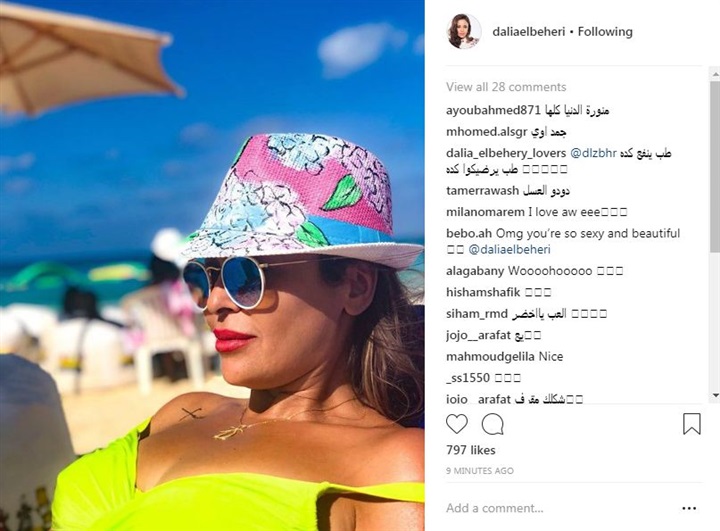720x531 pixels.
Task: Open tamerrawash commenter profile
Action: coord(482,191)
